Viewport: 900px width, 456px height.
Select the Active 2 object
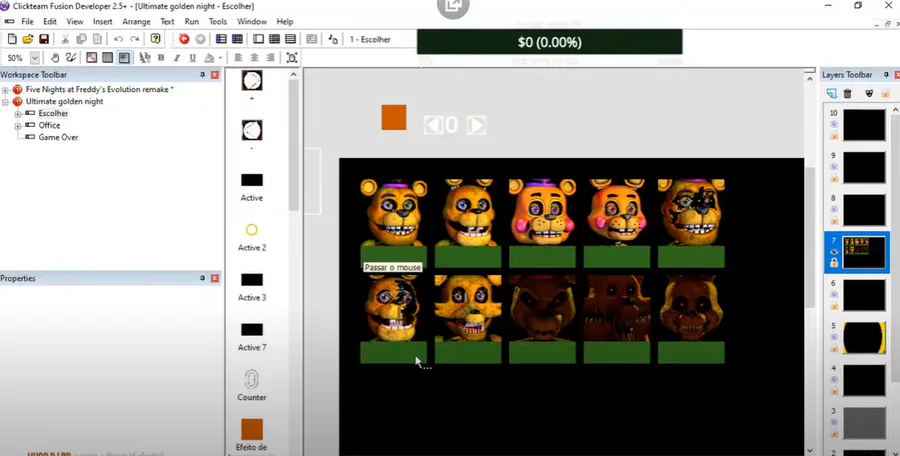(251, 237)
